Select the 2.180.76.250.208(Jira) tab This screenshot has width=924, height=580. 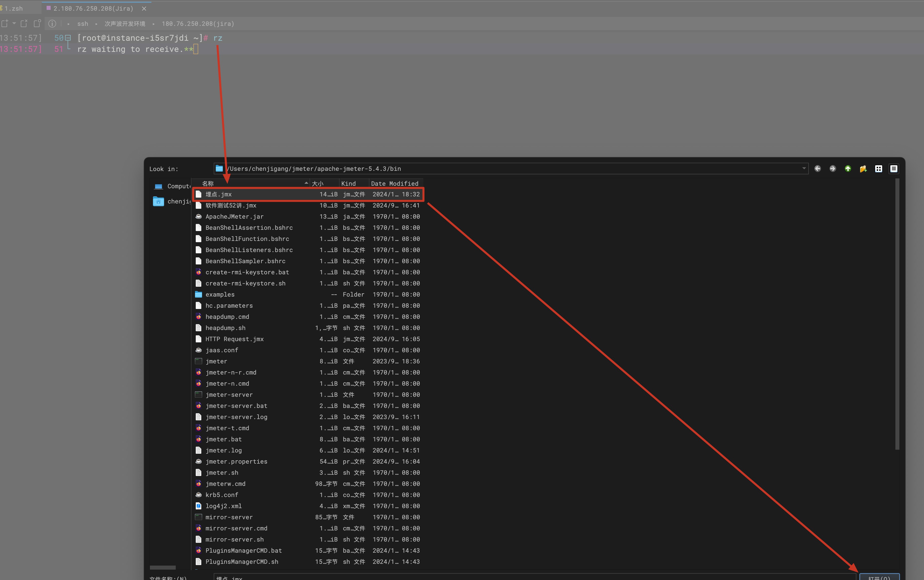[93, 8]
